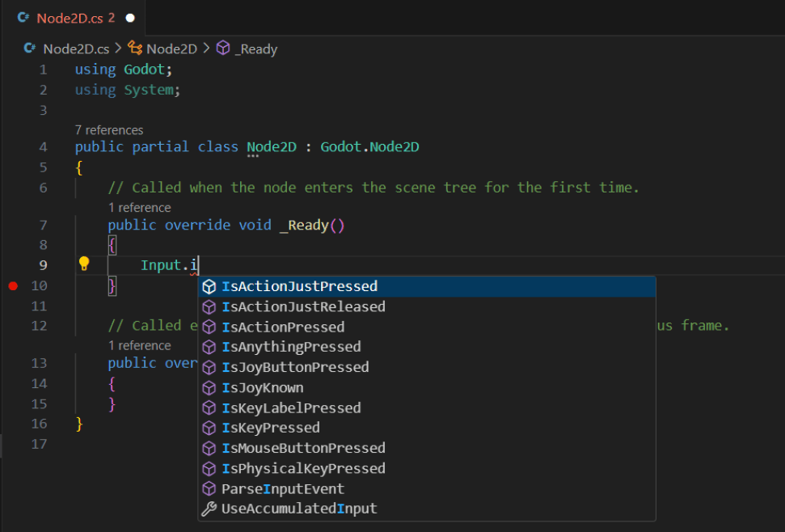
Task: Click method icon next to IsJoyKnown
Action: (209, 388)
